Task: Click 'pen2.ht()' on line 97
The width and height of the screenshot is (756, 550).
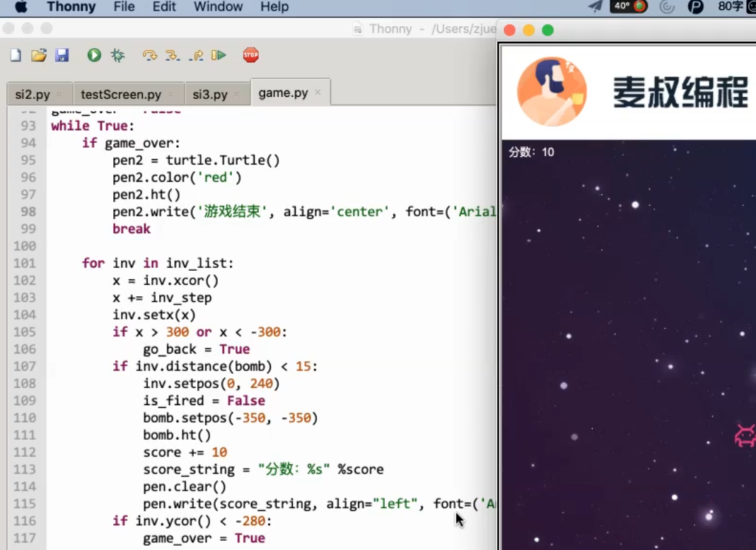Action: [x=146, y=194]
